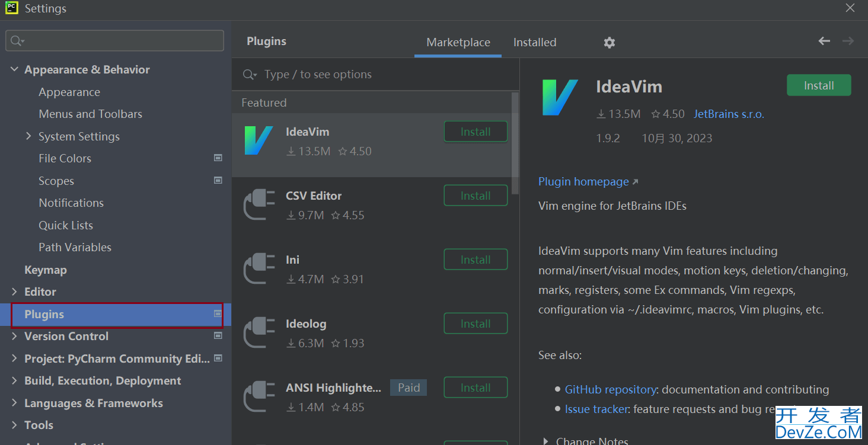Install the CSV Editor plugin

476,196
